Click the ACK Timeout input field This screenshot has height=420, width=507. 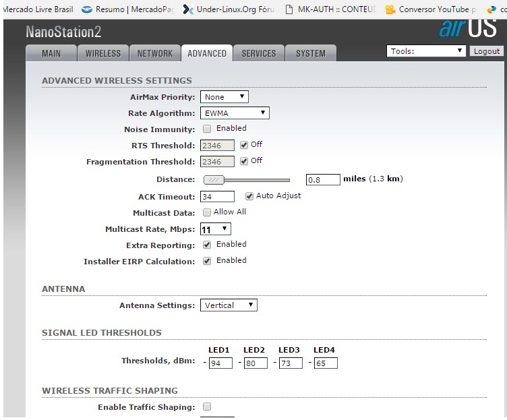pos(217,197)
